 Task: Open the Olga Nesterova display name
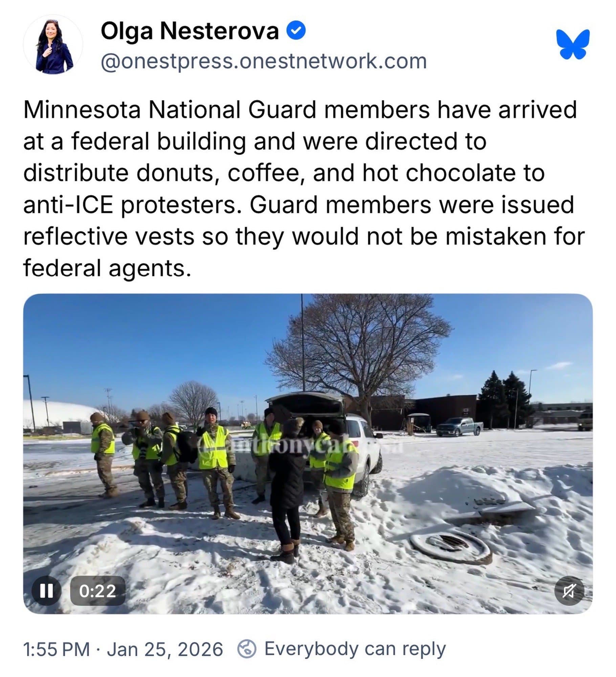(190, 31)
